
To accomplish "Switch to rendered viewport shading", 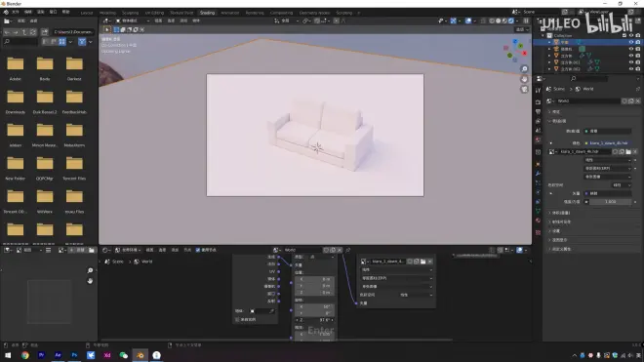I will 511,20.
